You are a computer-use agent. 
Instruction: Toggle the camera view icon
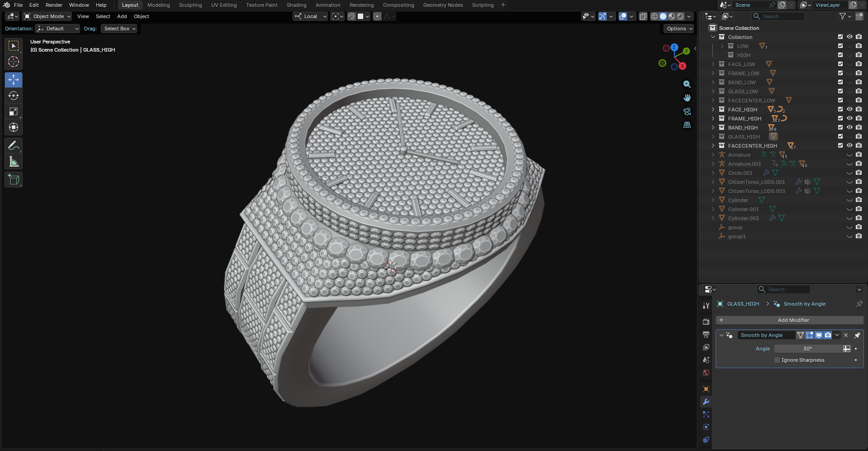[x=687, y=111]
